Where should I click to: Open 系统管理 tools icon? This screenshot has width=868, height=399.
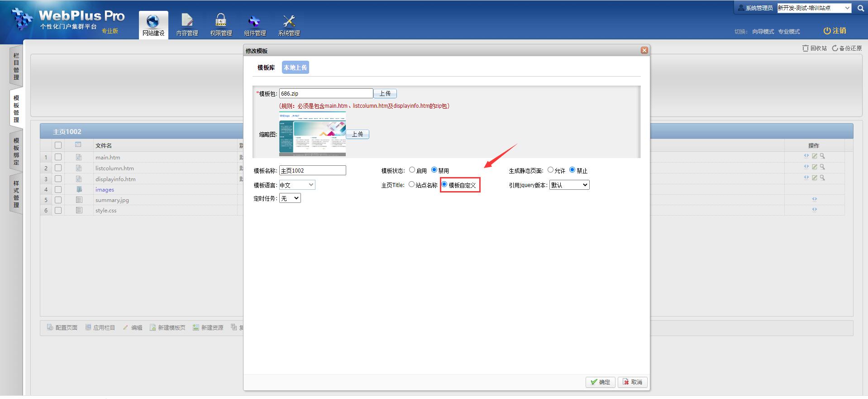pyautogui.click(x=289, y=21)
